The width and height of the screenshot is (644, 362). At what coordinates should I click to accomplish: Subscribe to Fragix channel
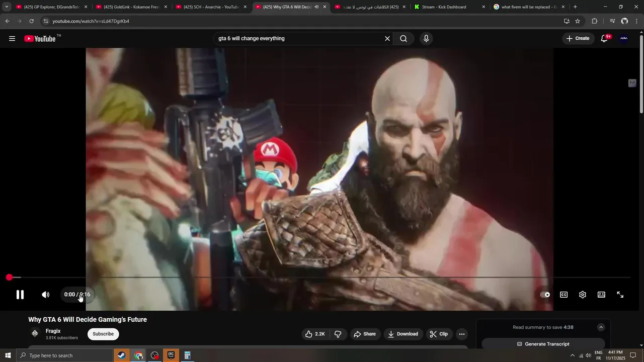point(103,334)
